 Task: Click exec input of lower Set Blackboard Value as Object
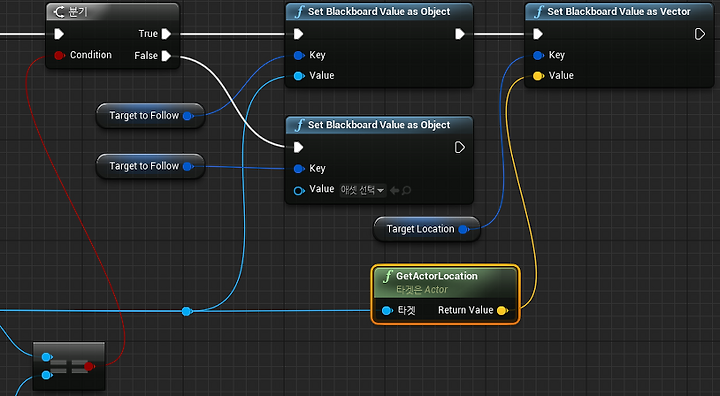click(x=298, y=147)
